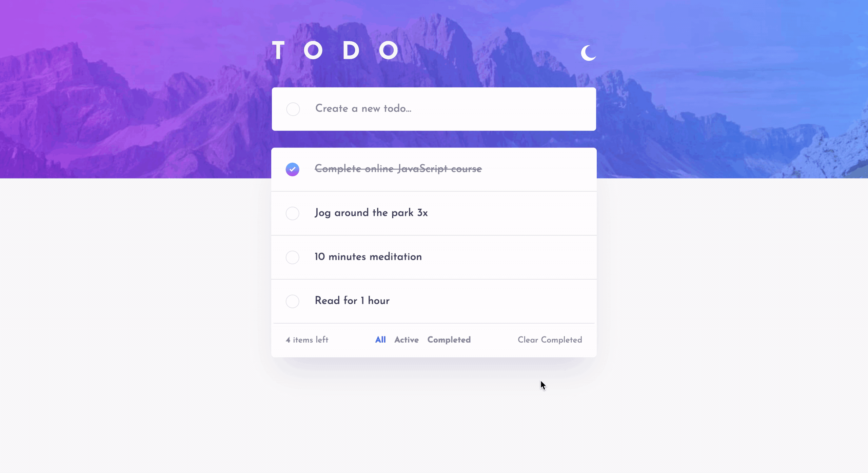Click the new todo circle icon
The height and width of the screenshot is (473, 868).
293,109
